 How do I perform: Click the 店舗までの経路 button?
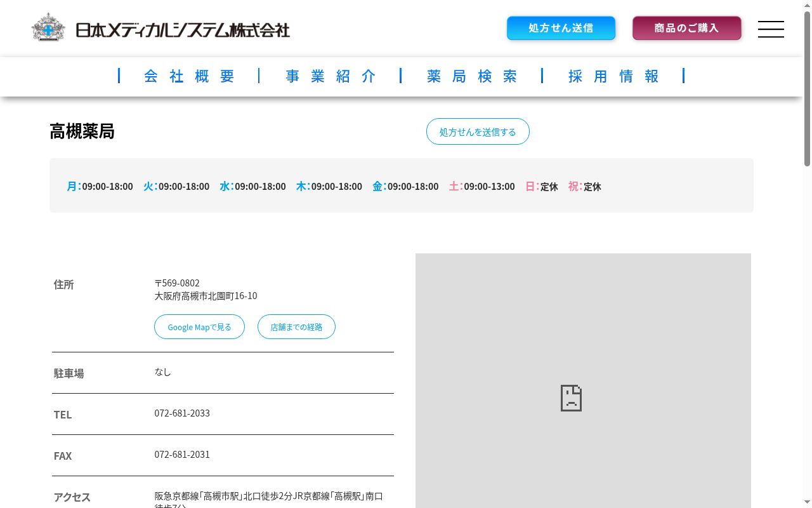point(296,327)
